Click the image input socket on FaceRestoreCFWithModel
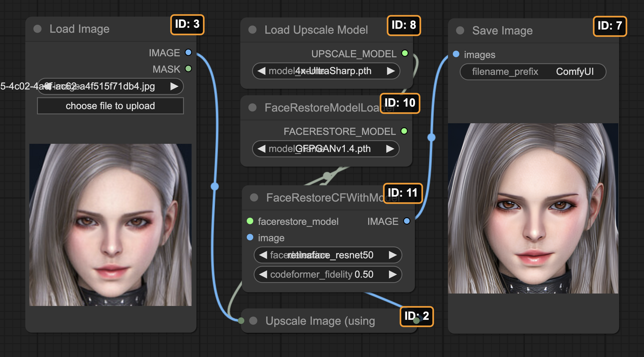The width and height of the screenshot is (644, 357). pos(250,237)
